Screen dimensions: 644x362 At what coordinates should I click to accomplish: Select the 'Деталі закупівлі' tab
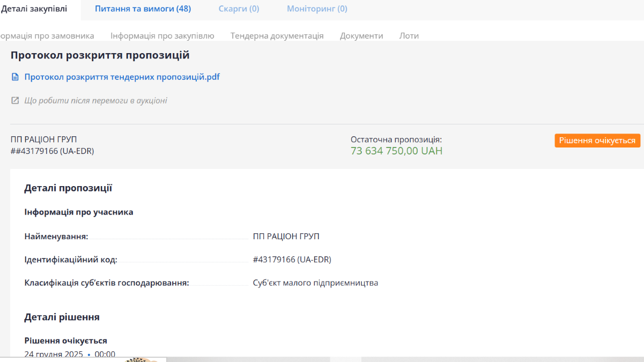34,9
